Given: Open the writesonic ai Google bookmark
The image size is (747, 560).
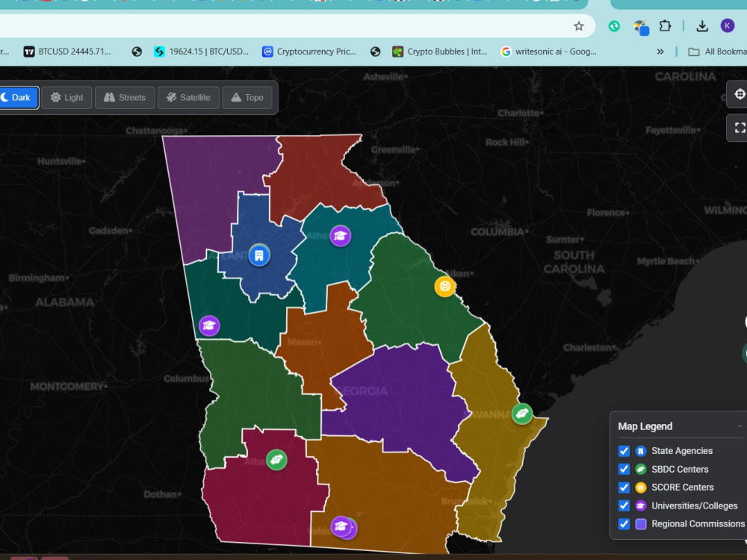Looking at the screenshot, I should [549, 52].
